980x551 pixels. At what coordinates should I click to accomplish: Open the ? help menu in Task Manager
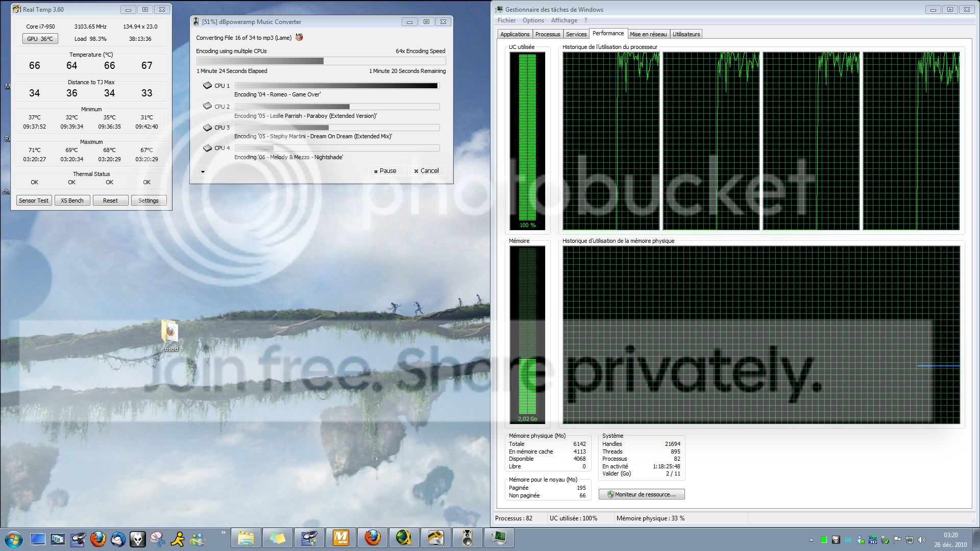585,20
